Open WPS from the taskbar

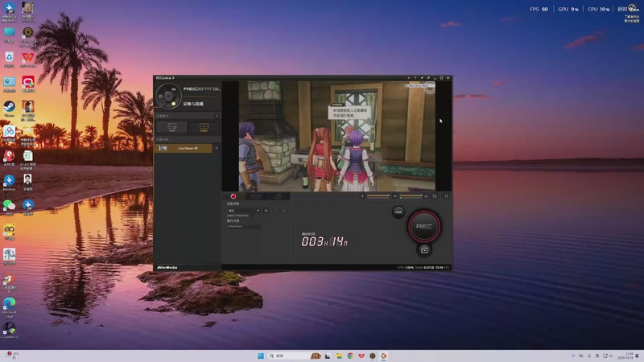pos(361,356)
